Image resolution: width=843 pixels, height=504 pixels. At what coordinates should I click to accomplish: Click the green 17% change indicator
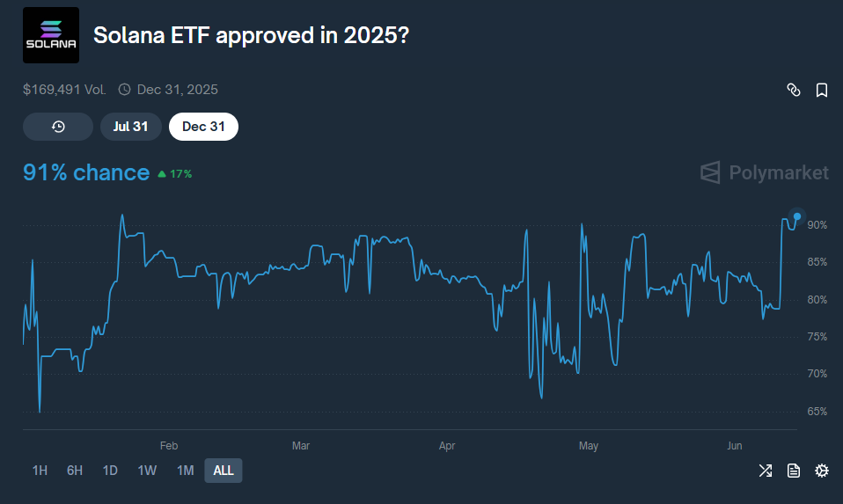(174, 174)
